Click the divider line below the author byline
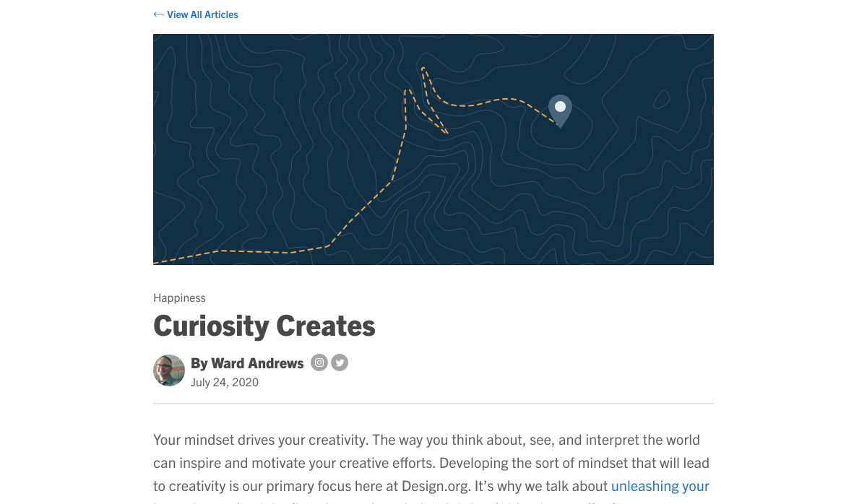867x504 pixels. pos(433,404)
